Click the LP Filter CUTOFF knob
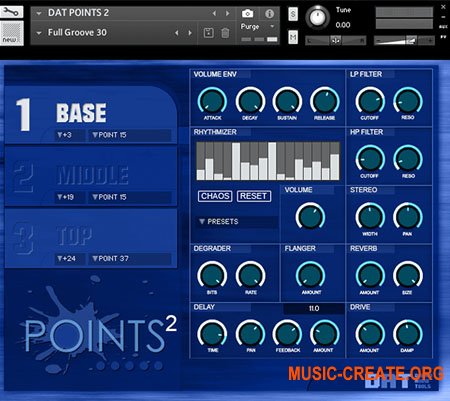Screen dimensions: 450x401 [x=370, y=101]
